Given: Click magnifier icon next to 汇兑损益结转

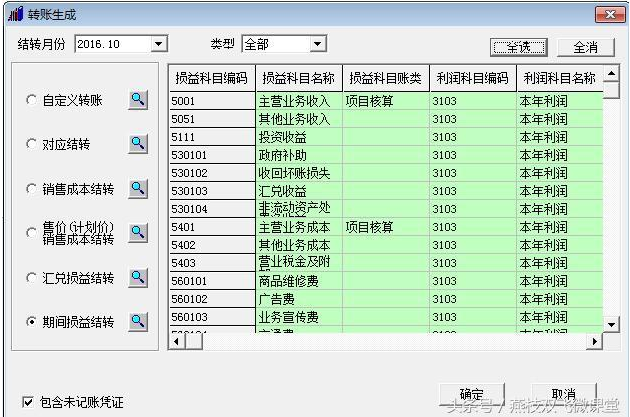Looking at the screenshot, I should 138,277.
